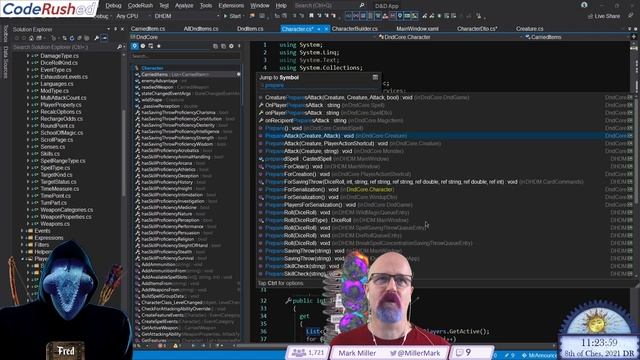Select the SchoolOfMagic.cs file
The image size is (640, 360).
pyautogui.click(x=62, y=133)
